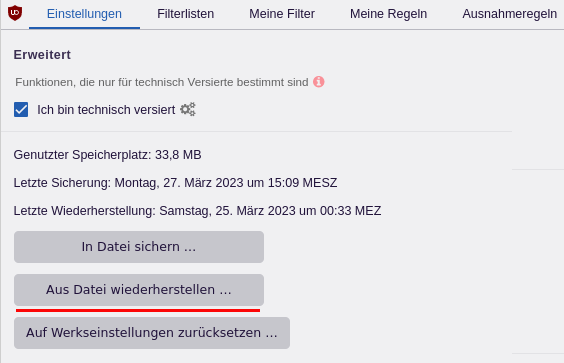Click the uBlock Origin shield logo

pos(15,13)
